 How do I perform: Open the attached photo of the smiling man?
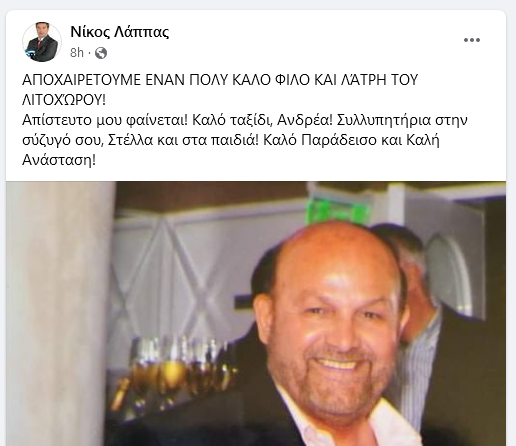point(256,314)
